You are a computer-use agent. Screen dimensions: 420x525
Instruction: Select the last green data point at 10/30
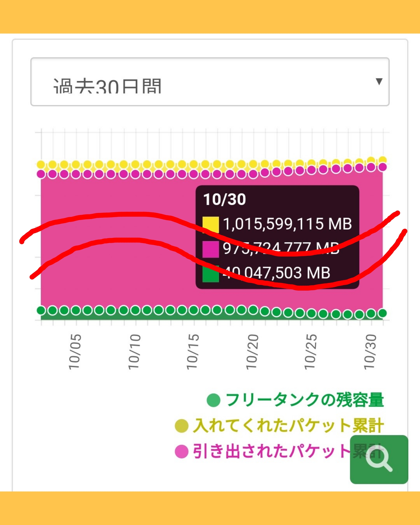(x=383, y=313)
